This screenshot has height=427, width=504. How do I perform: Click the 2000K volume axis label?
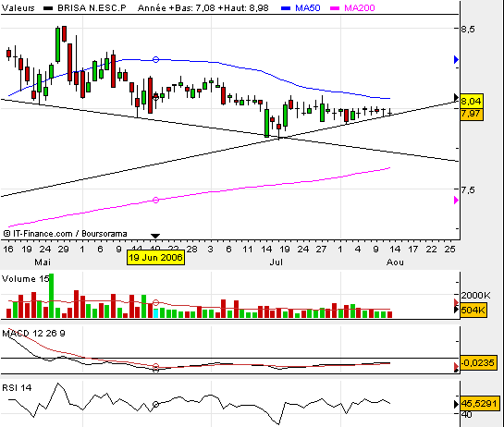tap(476, 295)
